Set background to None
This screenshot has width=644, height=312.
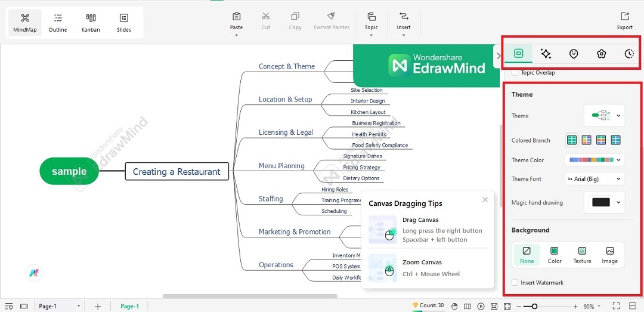pos(527,255)
